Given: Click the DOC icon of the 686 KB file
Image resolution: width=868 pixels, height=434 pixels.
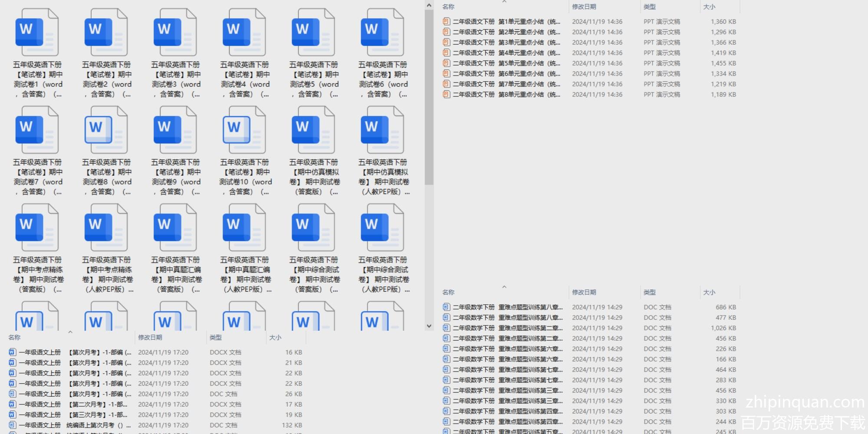Looking at the screenshot, I should [446, 307].
